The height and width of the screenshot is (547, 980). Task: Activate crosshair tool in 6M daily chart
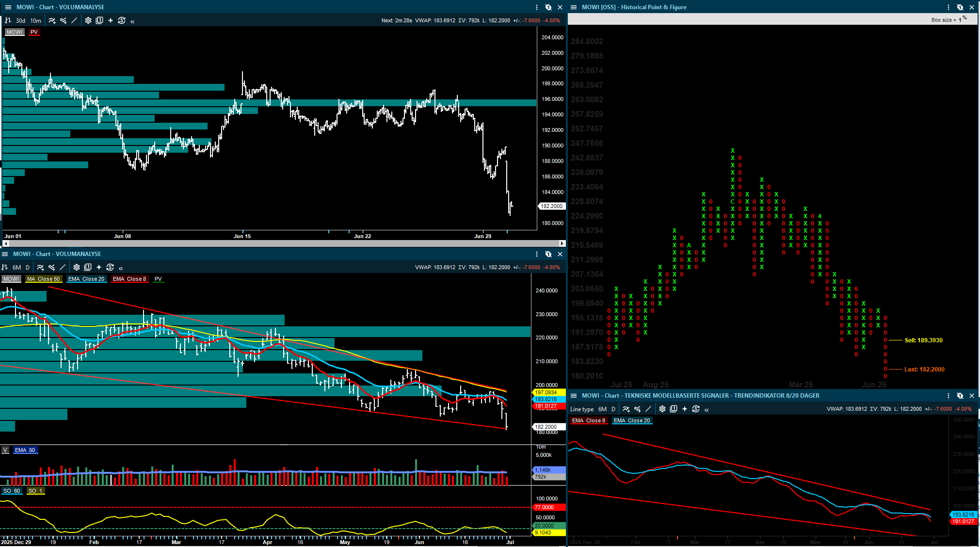coord(99,267)
